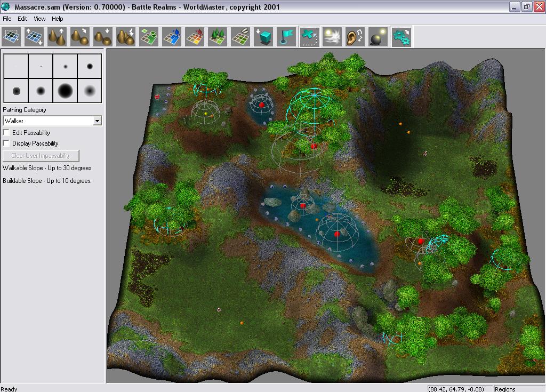Open the File menu
The height and width of the screenshot is (392, 546).
[7, 19]
